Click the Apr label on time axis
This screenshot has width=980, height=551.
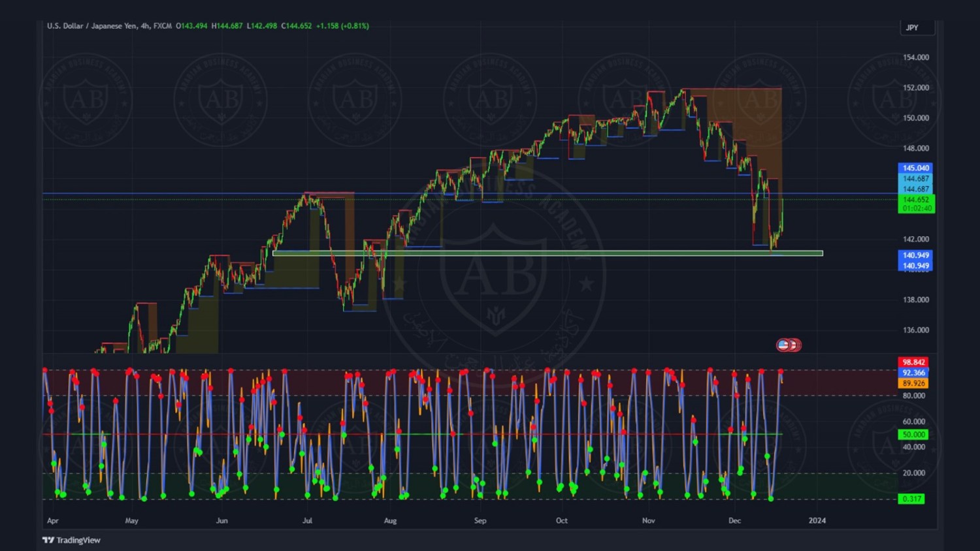53,520
